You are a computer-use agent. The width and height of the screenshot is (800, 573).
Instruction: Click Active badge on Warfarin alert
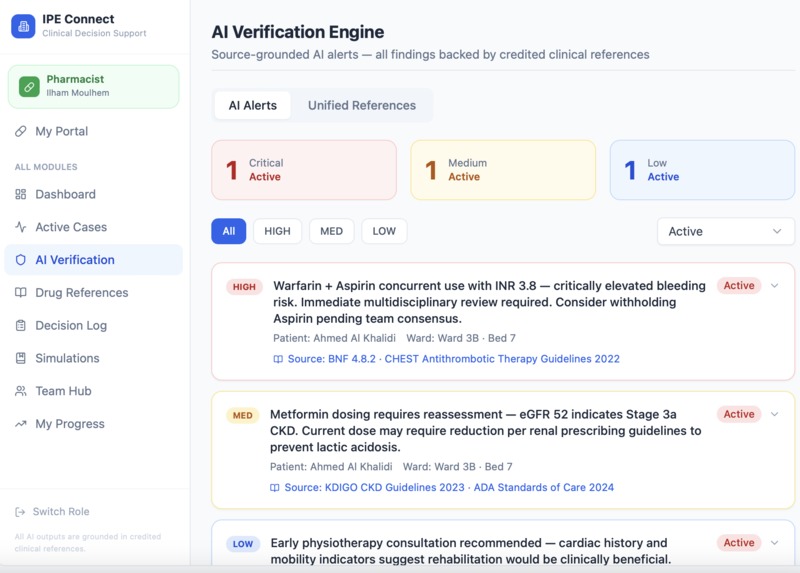coord(739,286)
